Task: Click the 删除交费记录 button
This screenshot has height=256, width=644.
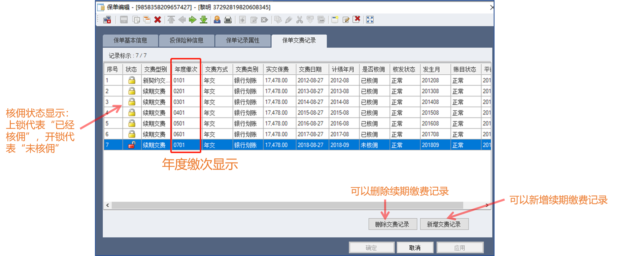Action: [393, 224]
